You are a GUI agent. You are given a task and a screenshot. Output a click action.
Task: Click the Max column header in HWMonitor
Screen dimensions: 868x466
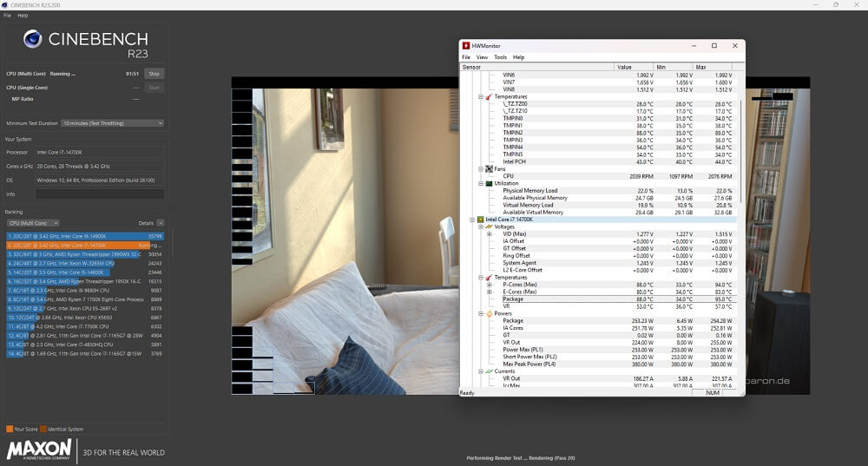(x=701, y=67)
